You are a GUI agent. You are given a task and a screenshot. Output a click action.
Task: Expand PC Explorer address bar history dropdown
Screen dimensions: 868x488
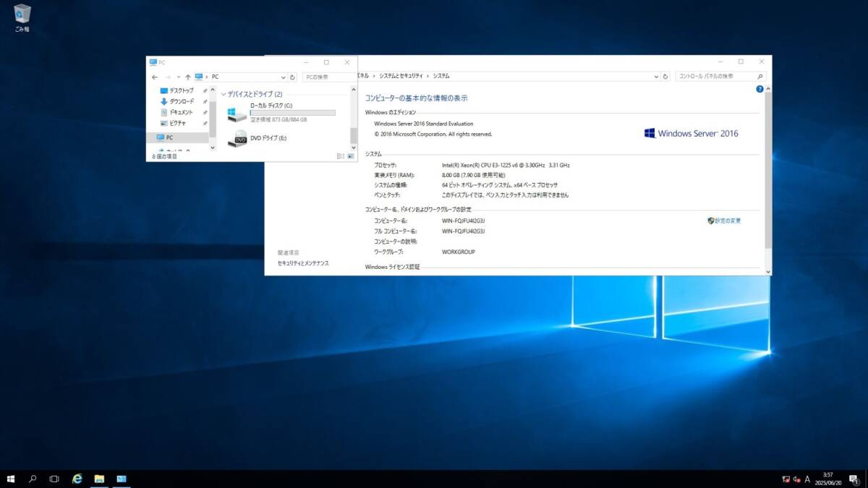tap(284, 77)
